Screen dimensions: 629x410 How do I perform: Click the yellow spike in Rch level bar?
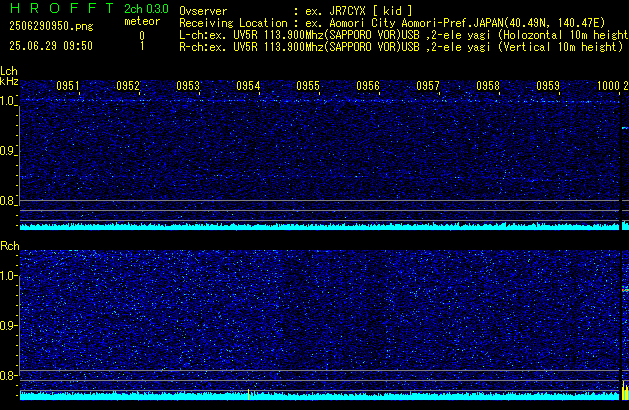tap(249, 394)
